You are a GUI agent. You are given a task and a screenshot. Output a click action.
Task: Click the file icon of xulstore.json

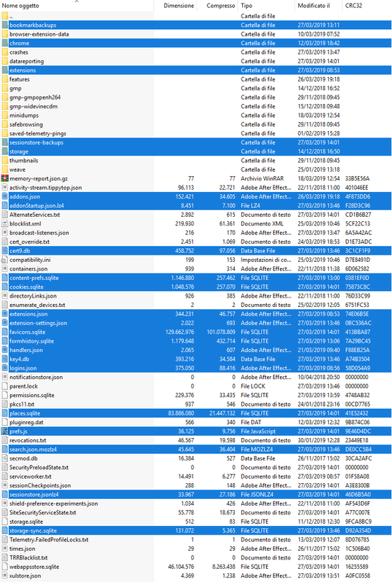[x=4, y=575]
